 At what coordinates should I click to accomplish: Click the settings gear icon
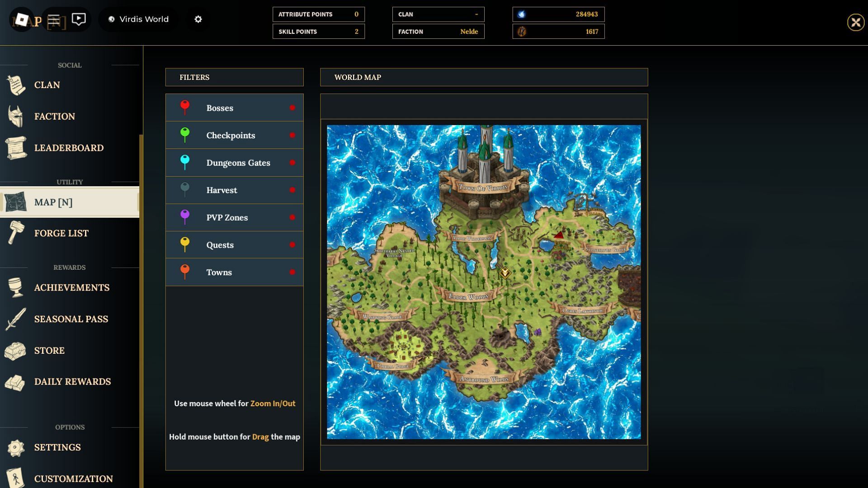point(198,19)
